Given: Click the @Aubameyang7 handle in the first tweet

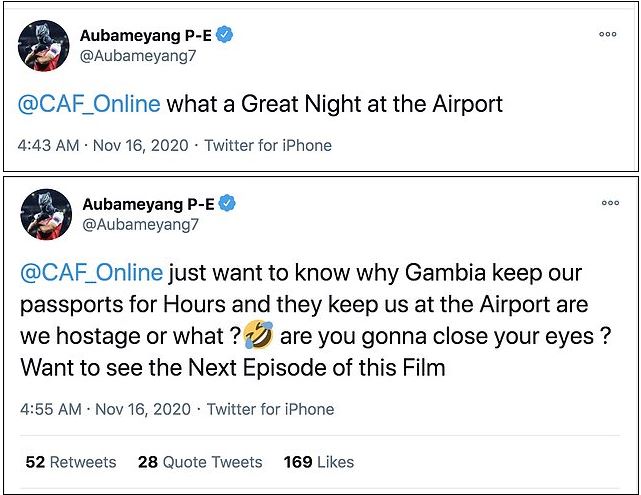Looking at the screenshot, I should point(139,56).
